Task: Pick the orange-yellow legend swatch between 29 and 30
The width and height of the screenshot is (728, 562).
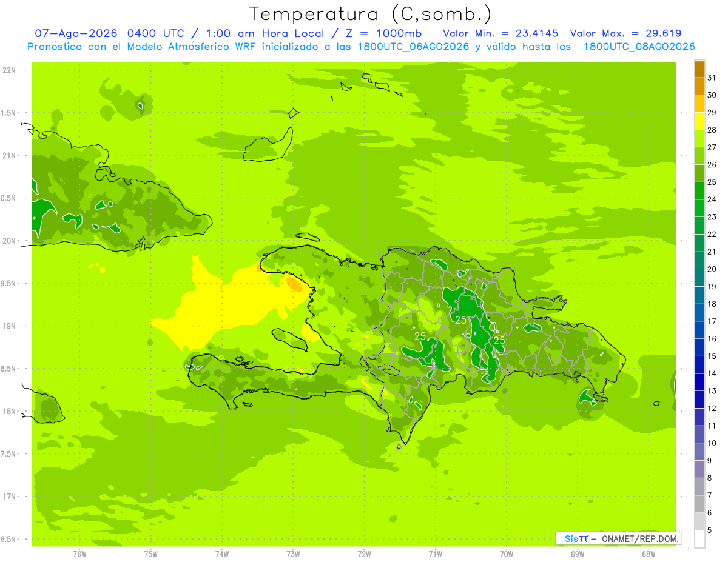Action: pyautogui.click(x=699, y=104)
